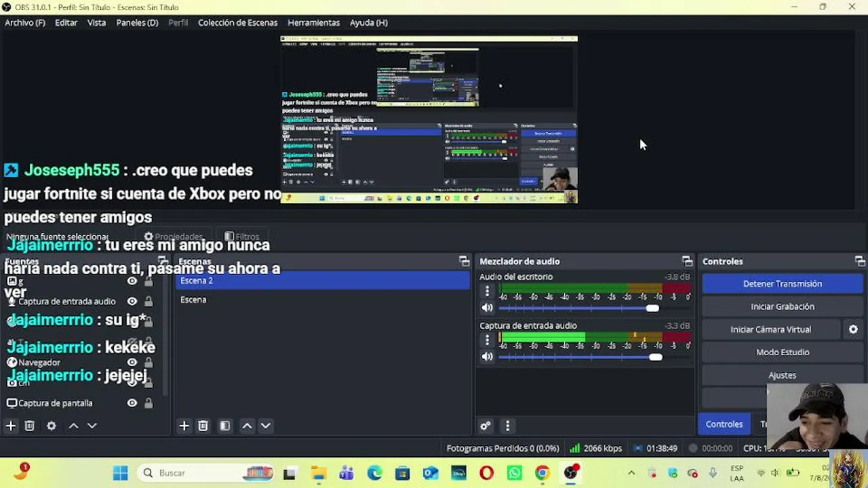868x488 pixels.
Task: Remove the selected scene with trash icon
Action: [x=203, y=426]
